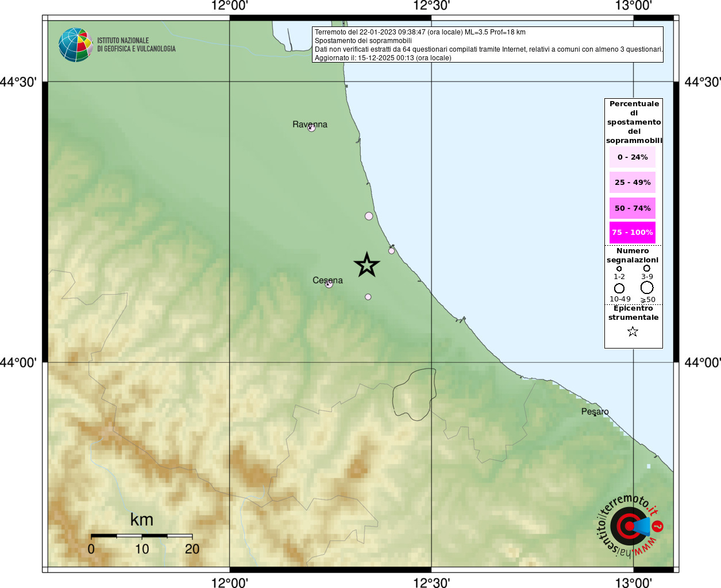Click the 44°30' label on the right axis
This screenshot has height=588, width=721.
703,82
